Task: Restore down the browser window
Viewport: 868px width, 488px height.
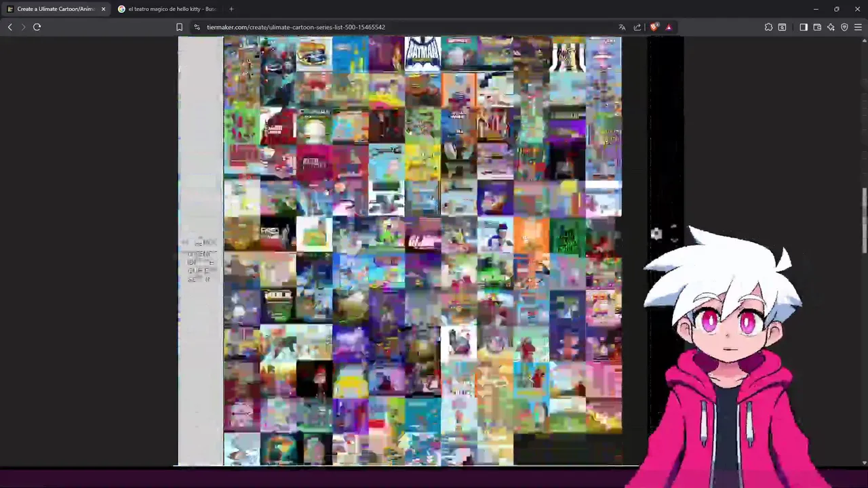Action: point(837,9)
